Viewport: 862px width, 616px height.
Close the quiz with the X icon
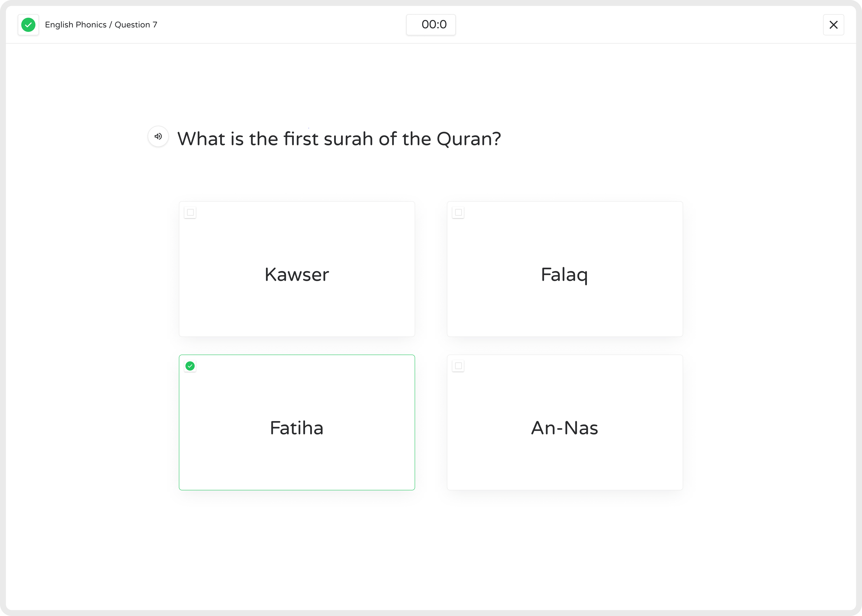[833, 25]
